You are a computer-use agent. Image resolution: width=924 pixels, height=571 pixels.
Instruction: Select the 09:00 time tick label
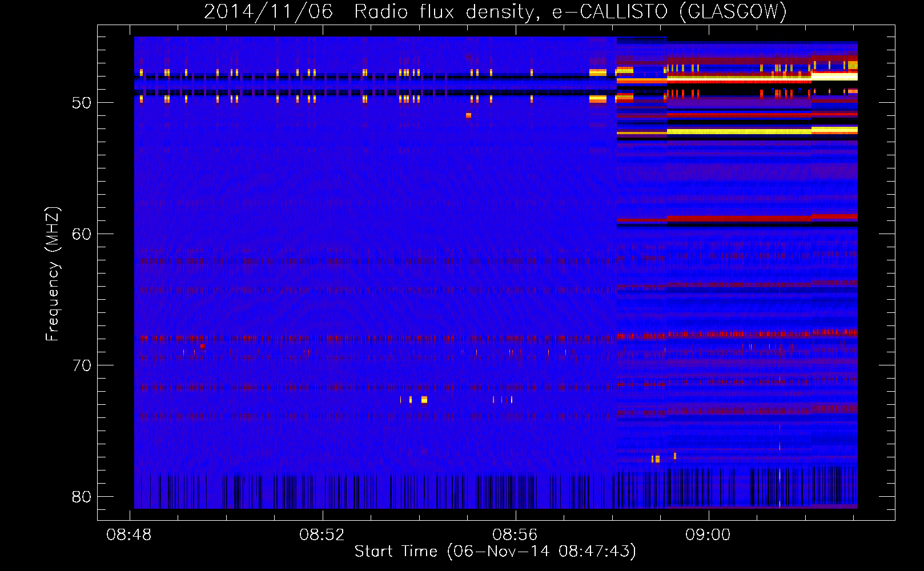pyautogui.click(x=708, y=535)
